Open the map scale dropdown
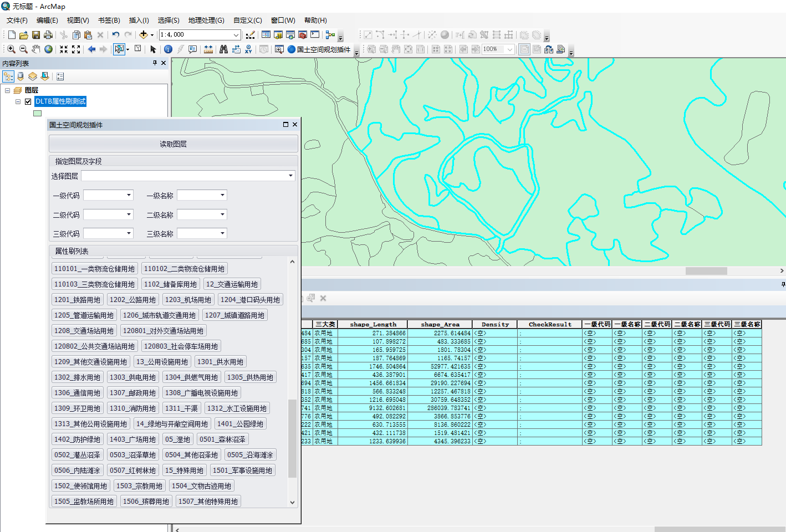The image size is (786, 532). 236,35
